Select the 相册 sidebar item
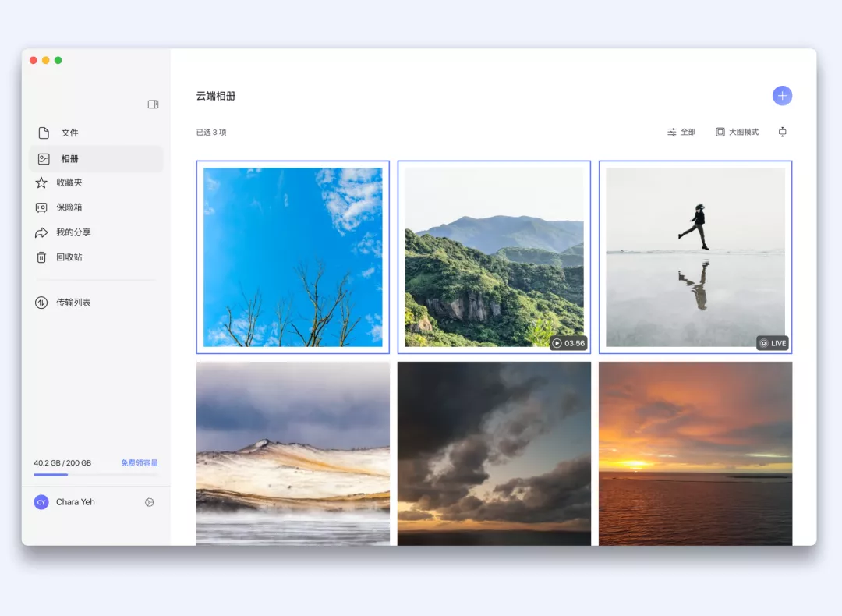This screenshot has height=616, width=842. 96,159
